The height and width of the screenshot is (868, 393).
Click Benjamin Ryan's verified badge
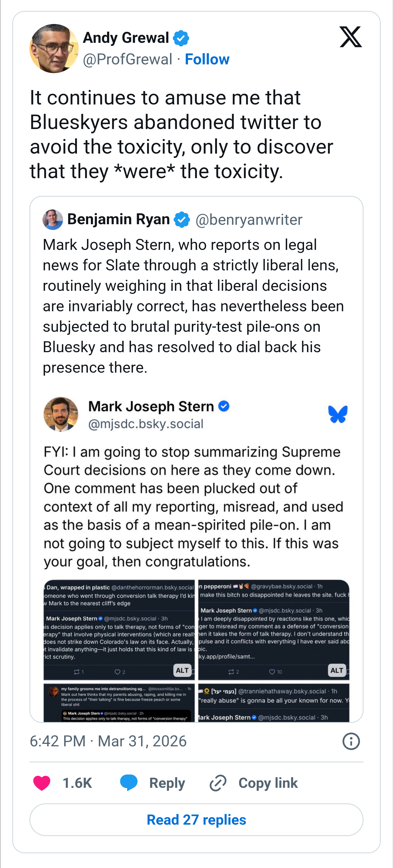click(182, 220)
